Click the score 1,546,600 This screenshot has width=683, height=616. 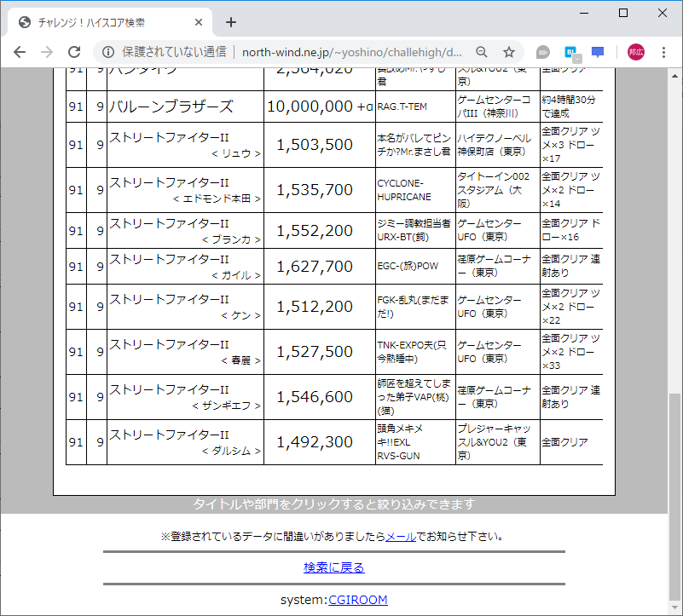pos(315,397)
